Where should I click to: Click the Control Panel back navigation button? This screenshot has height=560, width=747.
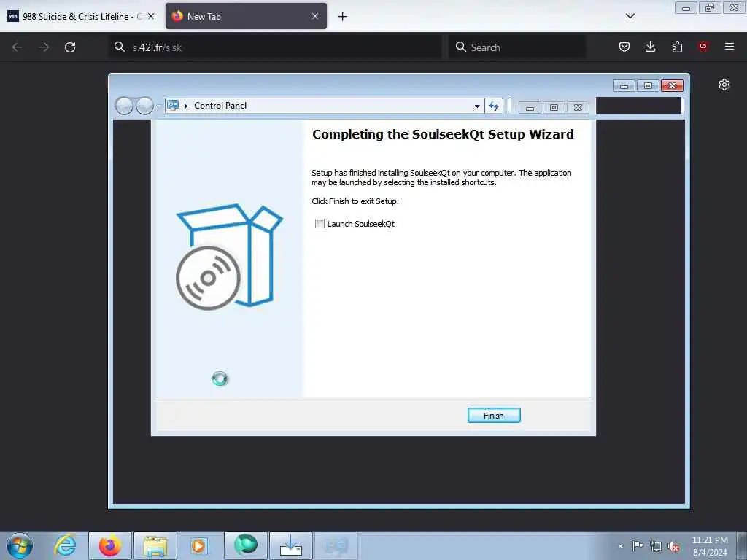[124, 106]
